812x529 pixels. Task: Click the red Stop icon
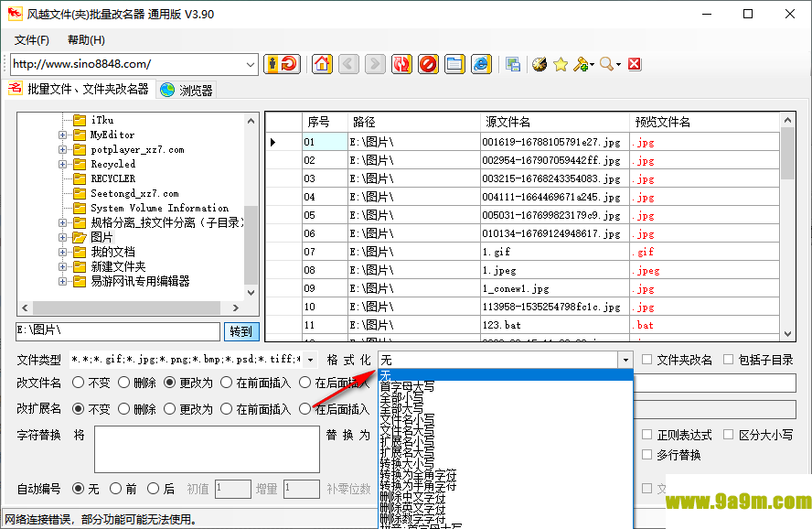428,64
